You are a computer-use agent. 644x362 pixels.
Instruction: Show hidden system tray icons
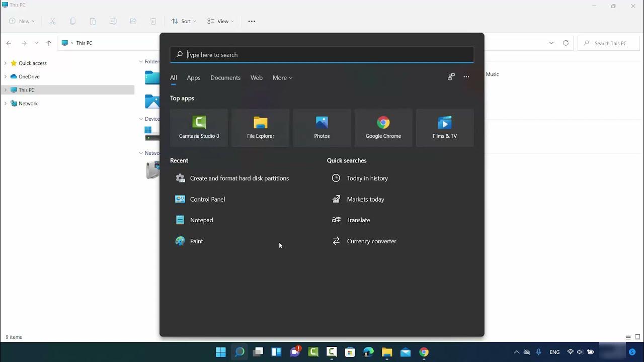pos(516,352)
